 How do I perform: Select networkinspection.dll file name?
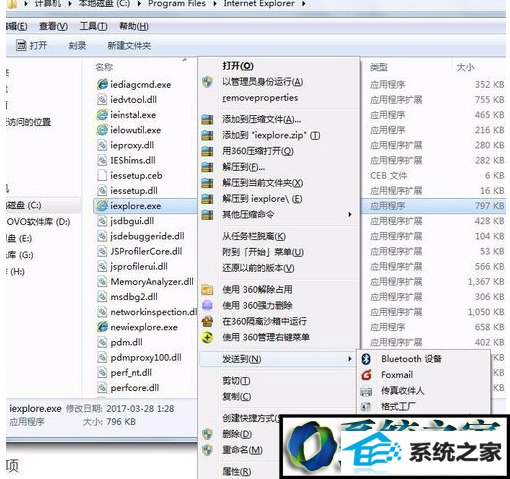tap(154, 312)
